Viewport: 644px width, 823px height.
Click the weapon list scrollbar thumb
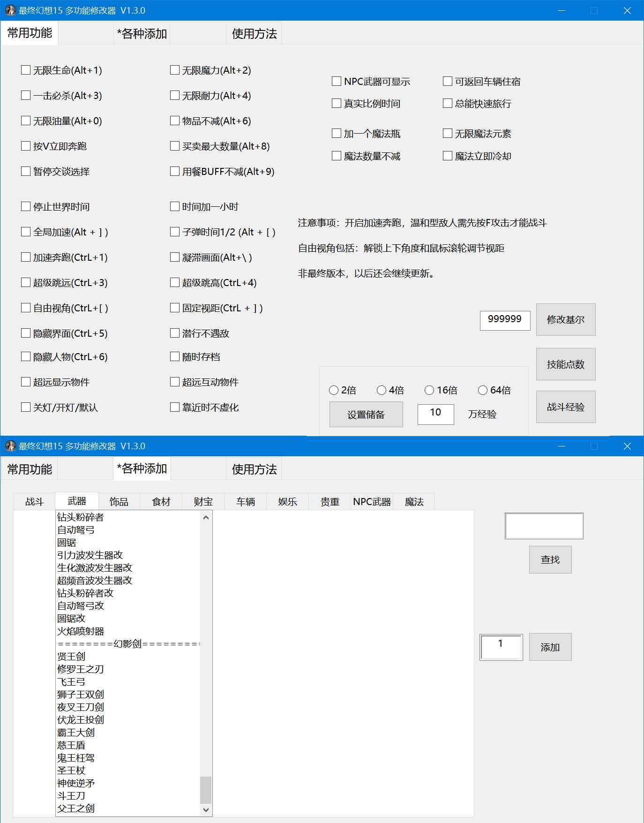[206, 790]
